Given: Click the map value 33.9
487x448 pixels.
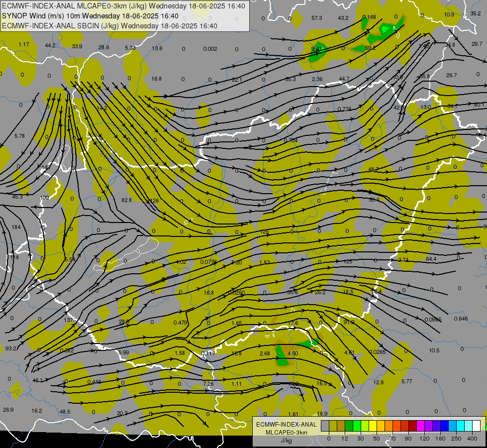Looking at the screenshot, I should click(x=77, y=46).
